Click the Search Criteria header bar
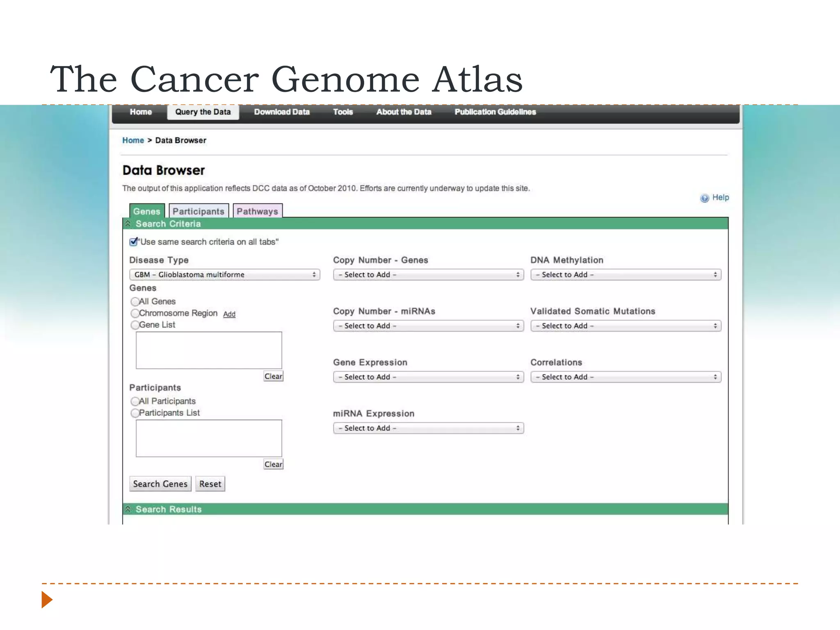The image size is (840, 630). click(x=425, y=224)
